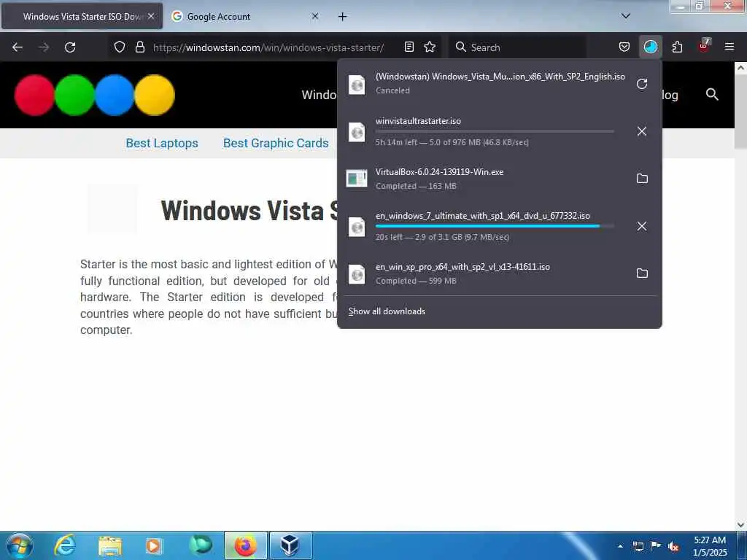The image size is (747, 560).
Task: Click the Windows 7 ISO download progress bar
Action: 495,226
